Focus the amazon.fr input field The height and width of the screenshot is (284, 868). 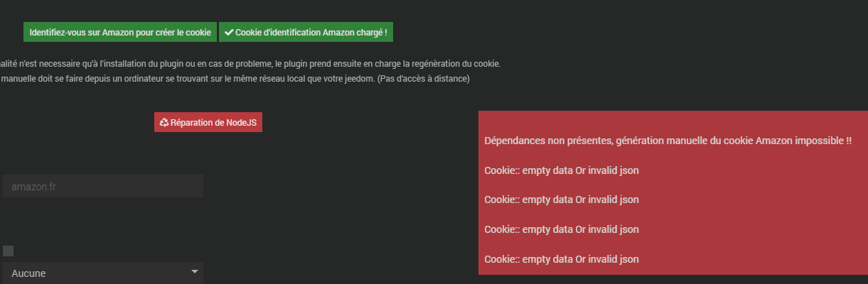click(x=102, y=186)
